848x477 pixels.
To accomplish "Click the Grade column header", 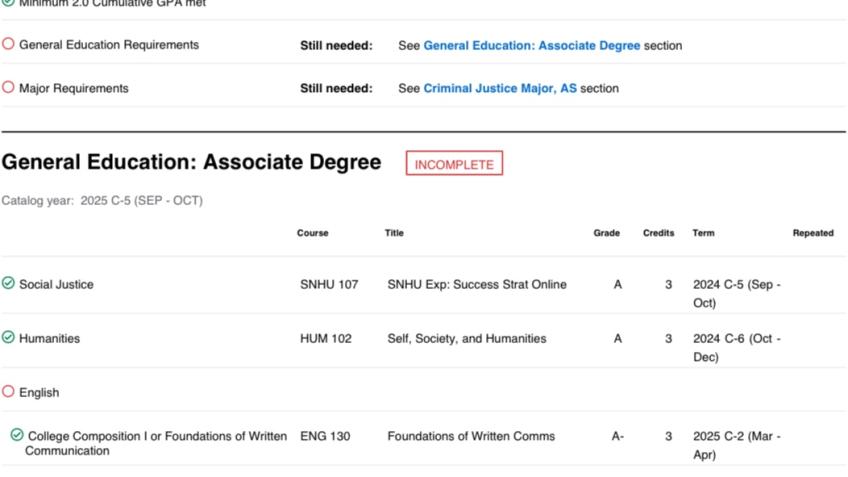I will (607, 233).
